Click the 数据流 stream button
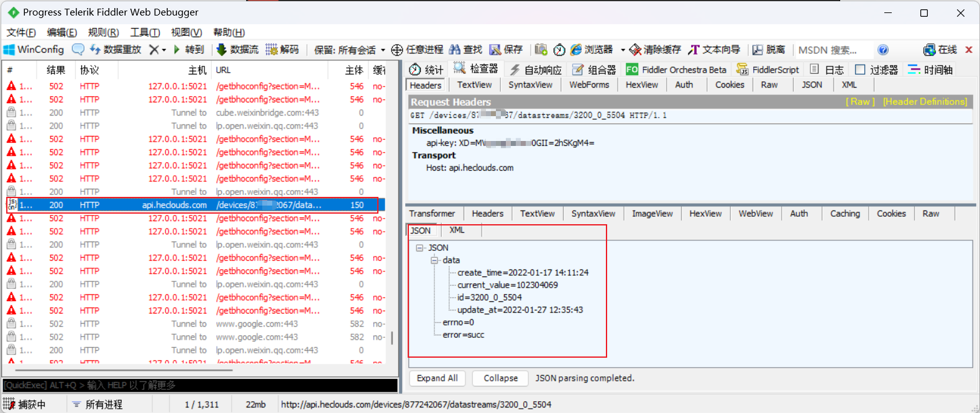Image resolution: width=980 pixels, height=413 pixels. point(237,50)
